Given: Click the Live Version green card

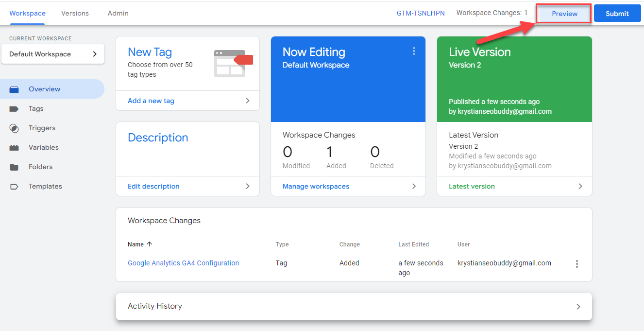Looking at the screenshot, I should pos(514,79).
